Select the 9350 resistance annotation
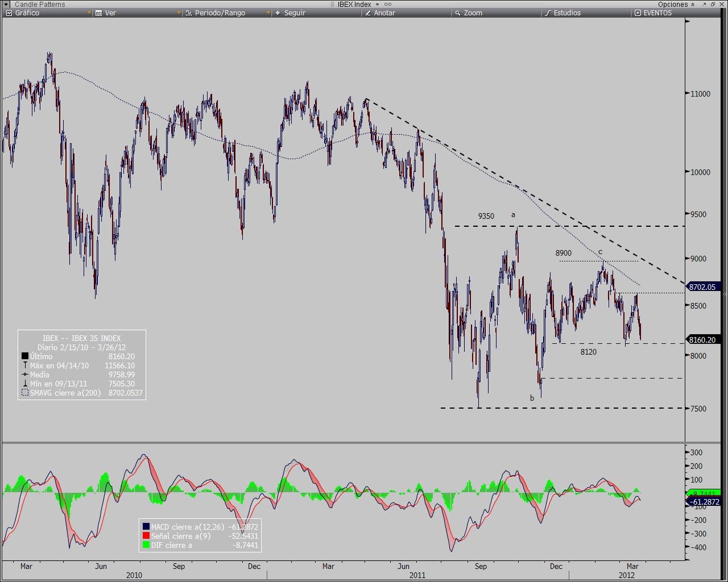This screenshot has height=582, width=728. click(x=486, y=216)
